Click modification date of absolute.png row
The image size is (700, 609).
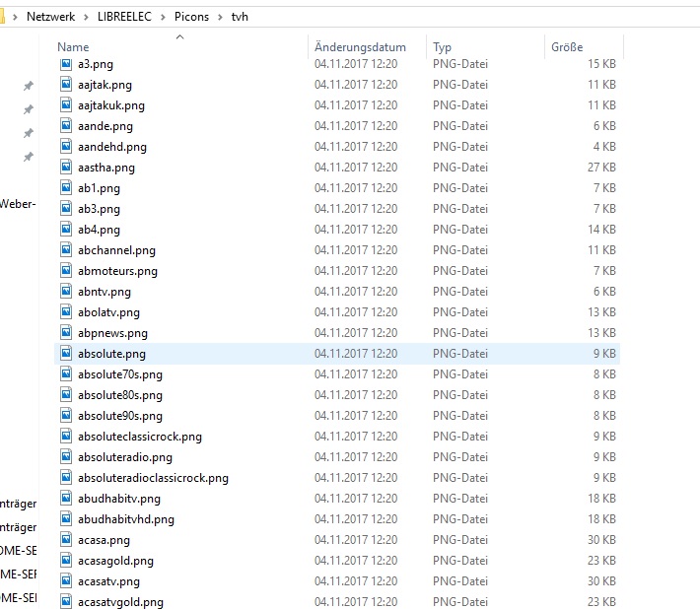356,354
